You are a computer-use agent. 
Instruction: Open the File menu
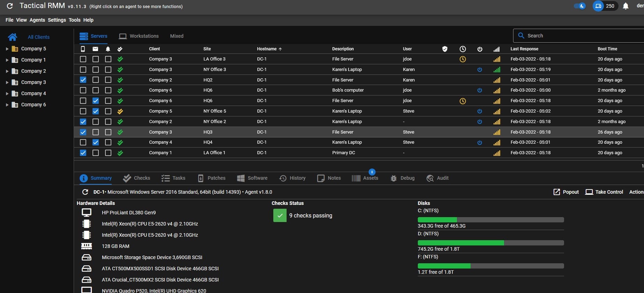click(9, 20)
